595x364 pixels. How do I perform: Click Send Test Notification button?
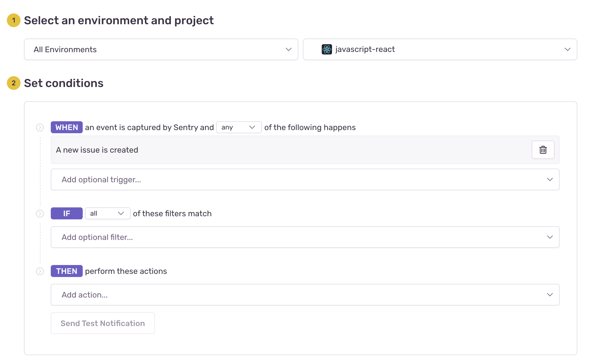103,323
